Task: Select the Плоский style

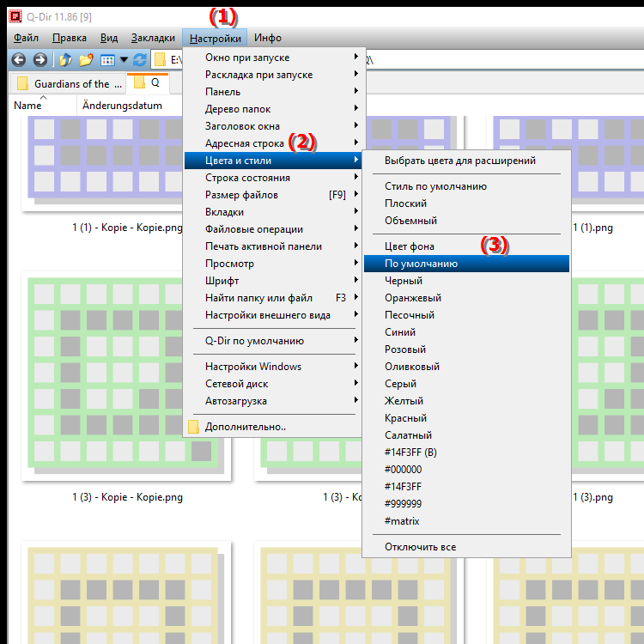Action: (466, 204)
